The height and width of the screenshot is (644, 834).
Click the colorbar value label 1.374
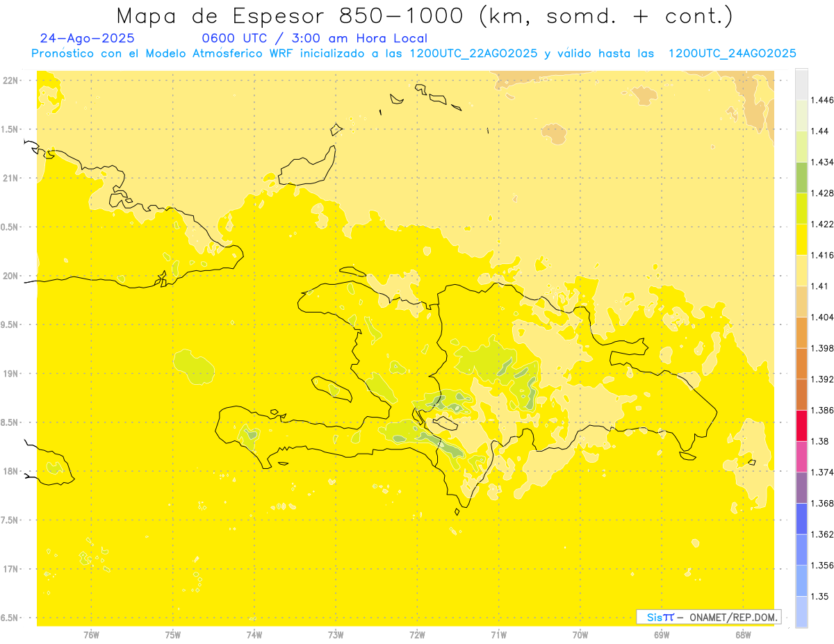(x=822, y=472)
